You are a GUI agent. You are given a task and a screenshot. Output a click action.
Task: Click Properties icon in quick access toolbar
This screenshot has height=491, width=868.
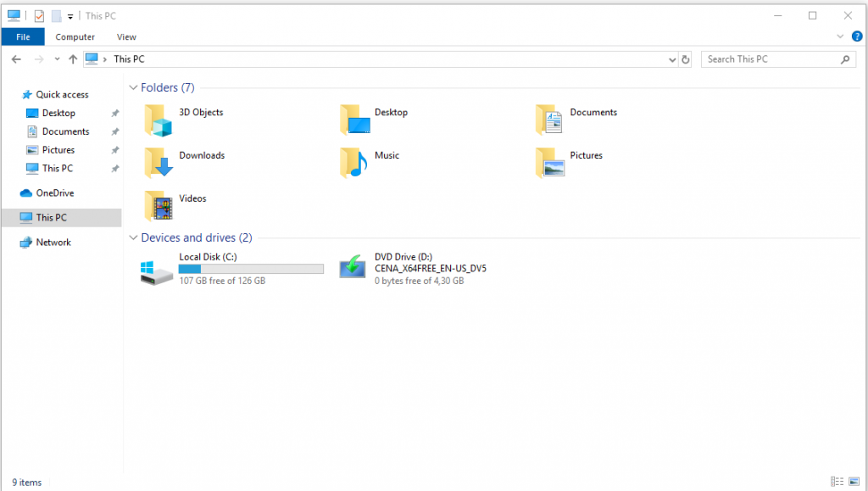click(39, 16)
